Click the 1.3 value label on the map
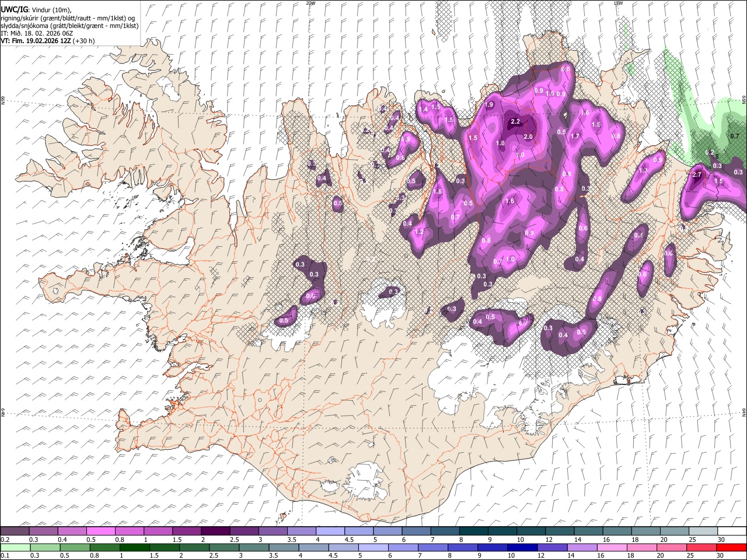Viewport: 747px width, 560px height. pos(644,171)
